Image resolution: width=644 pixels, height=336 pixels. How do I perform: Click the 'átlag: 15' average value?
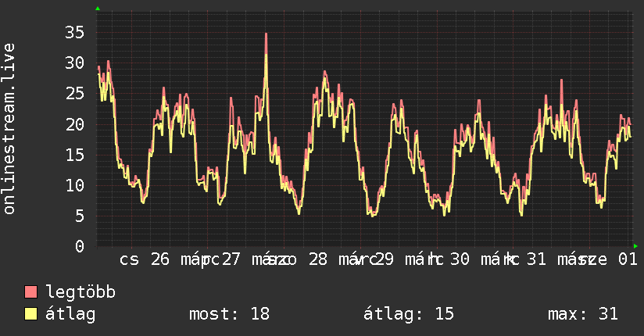point(409,314)
